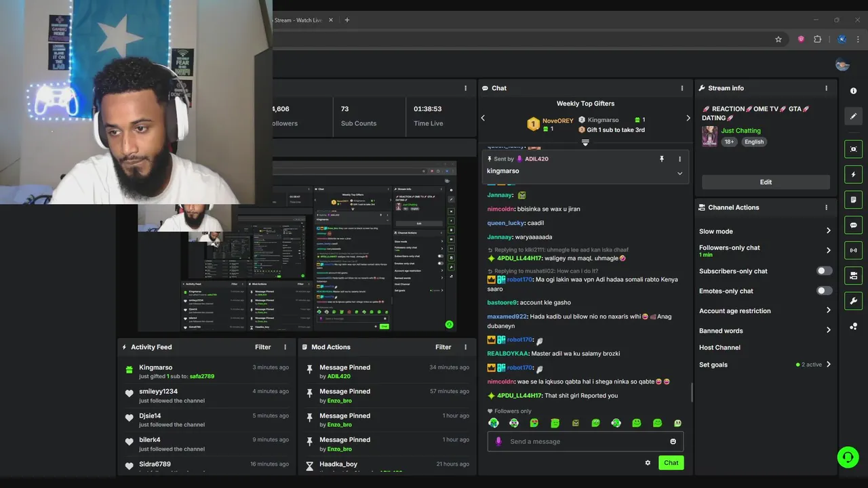Viewport: 868px width, 488px height.
Task: Click the chat bubble icon in sidebar
Action: (853, 225)
